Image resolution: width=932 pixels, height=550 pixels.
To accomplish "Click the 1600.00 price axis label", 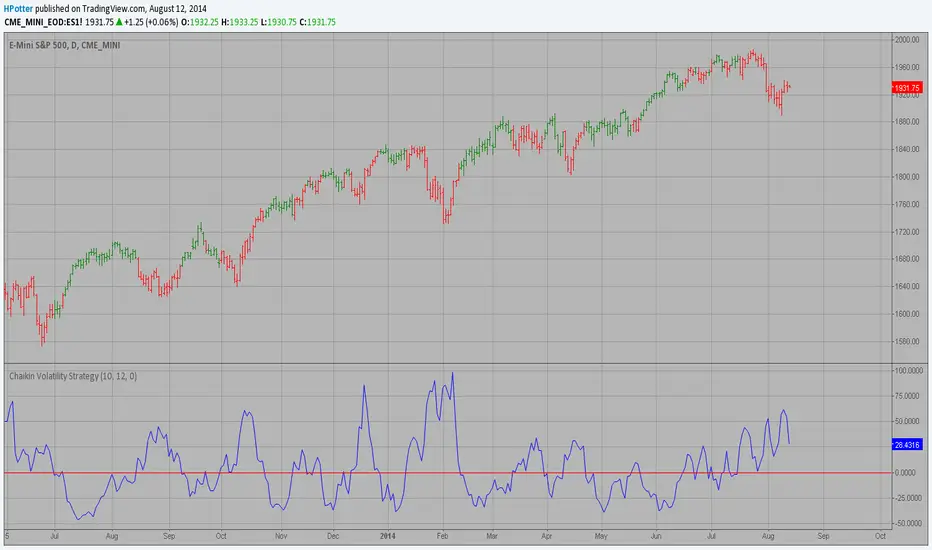I will click(908, 314).
